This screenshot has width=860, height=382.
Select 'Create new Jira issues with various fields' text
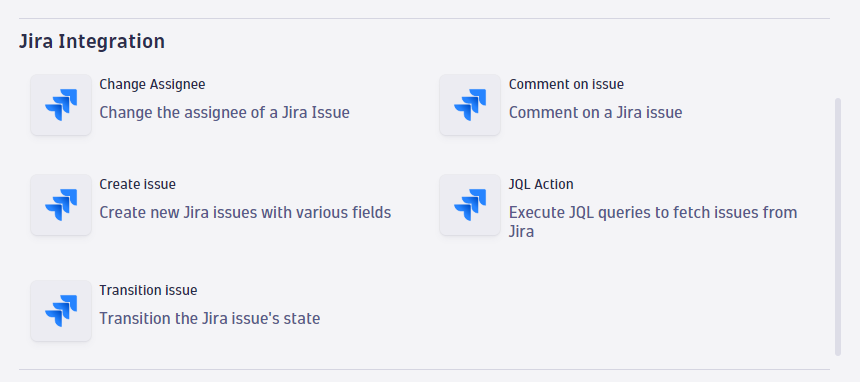point(245,212)
